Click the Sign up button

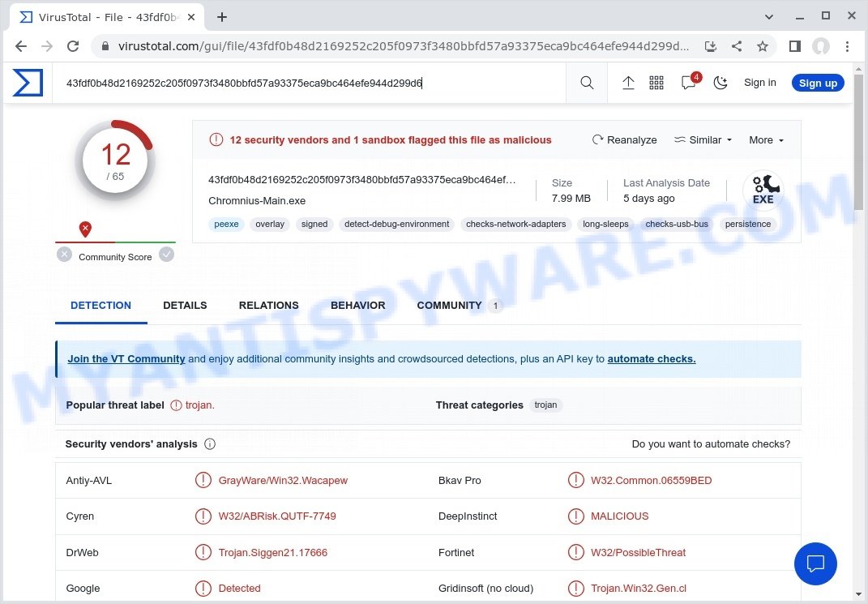(x=818, y=83)
